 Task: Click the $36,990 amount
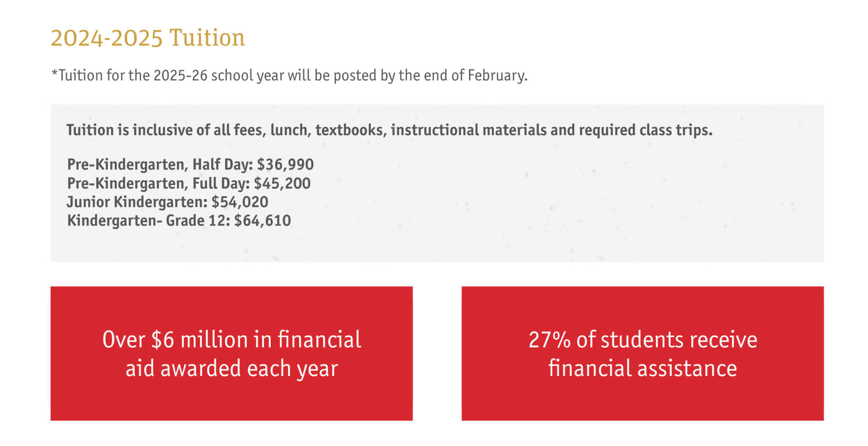pos(285,164)
